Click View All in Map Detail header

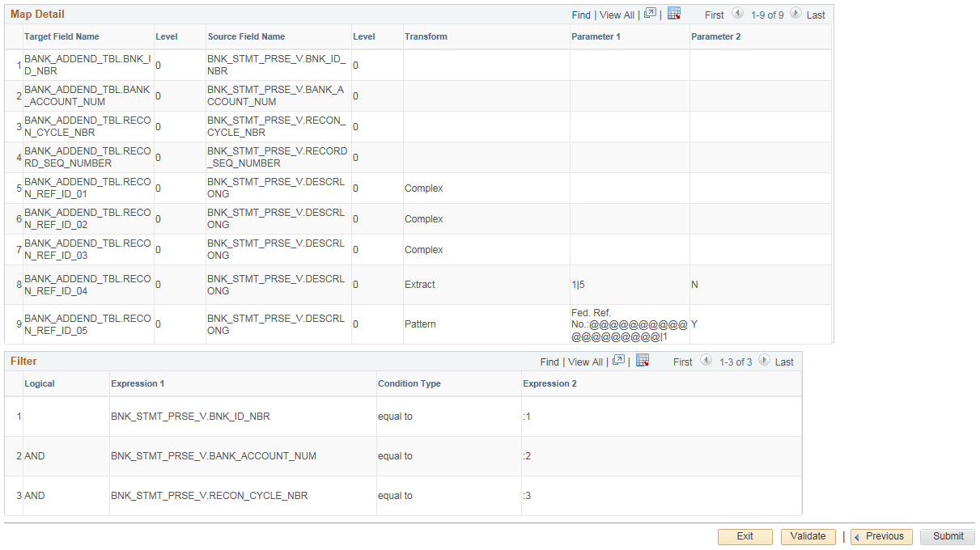(x=617, y=15)
